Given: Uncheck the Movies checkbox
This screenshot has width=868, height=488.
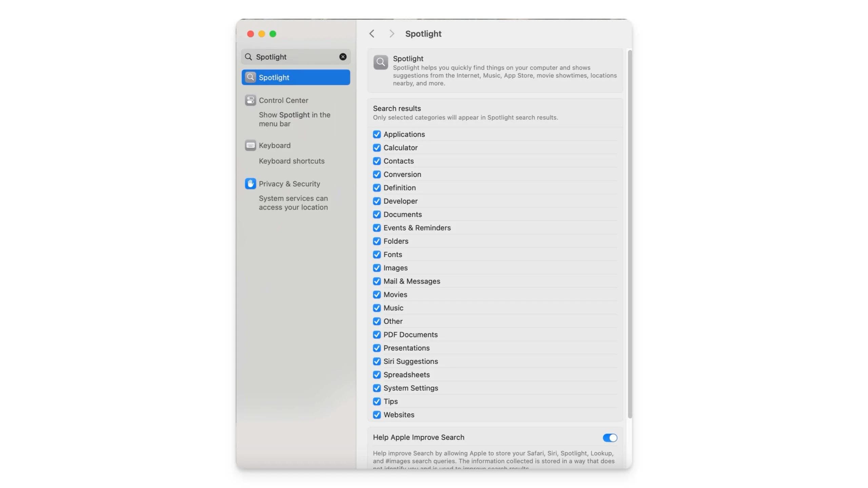Looking at the screenshot, I should [x=377, y=294].
